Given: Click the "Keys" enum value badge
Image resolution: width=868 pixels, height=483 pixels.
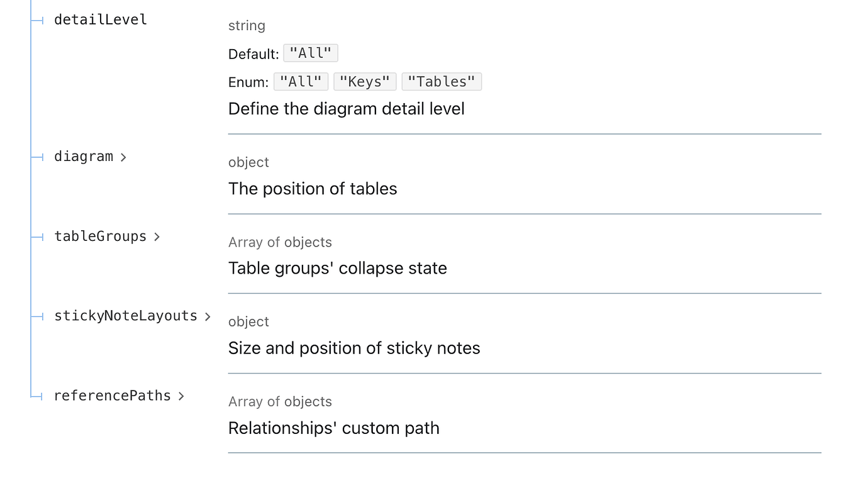Looking at the screenshot, I should point(365,81).
